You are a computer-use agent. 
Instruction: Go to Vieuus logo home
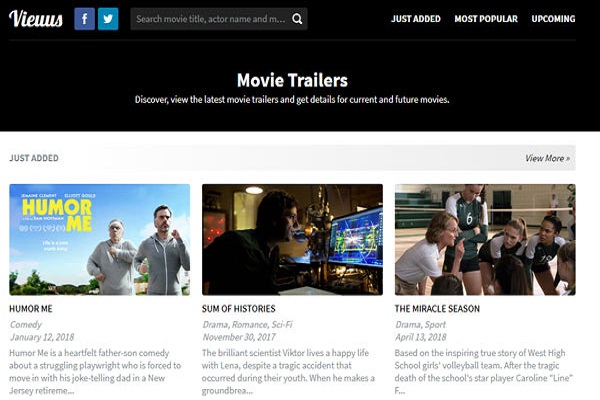coord(36,19)
